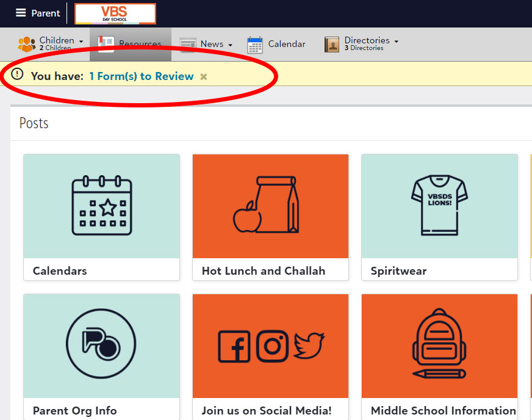532x420 pixels.
Task: Click the Parent role label
Action: pos(46,13)
